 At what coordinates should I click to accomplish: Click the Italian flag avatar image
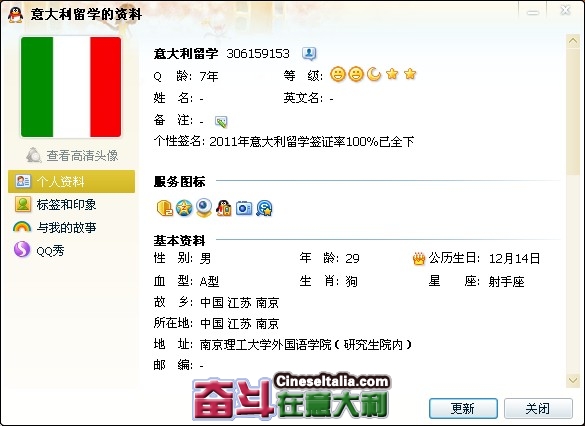coord(71,87)
